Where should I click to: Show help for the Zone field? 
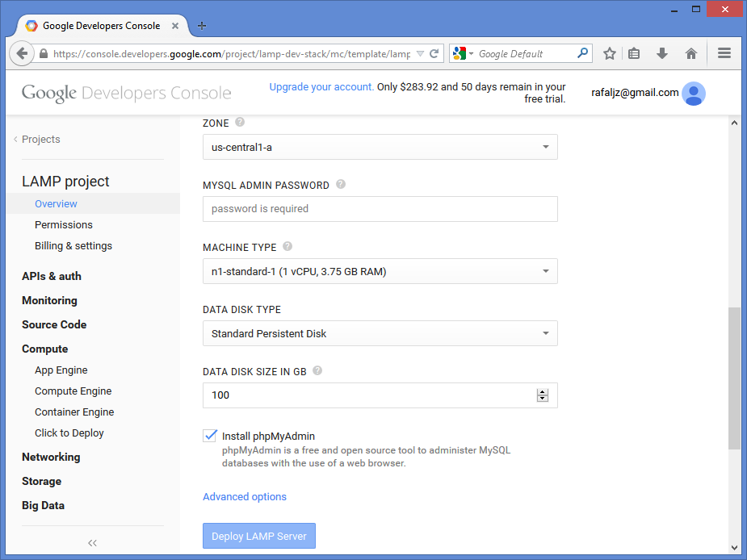click(x=240, y=122)
